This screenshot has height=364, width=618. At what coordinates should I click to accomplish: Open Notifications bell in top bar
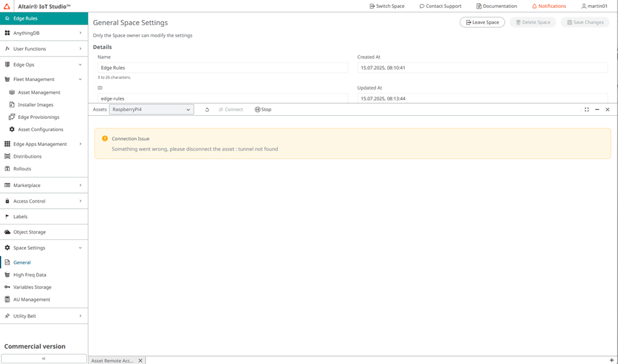tap(549, 6)
